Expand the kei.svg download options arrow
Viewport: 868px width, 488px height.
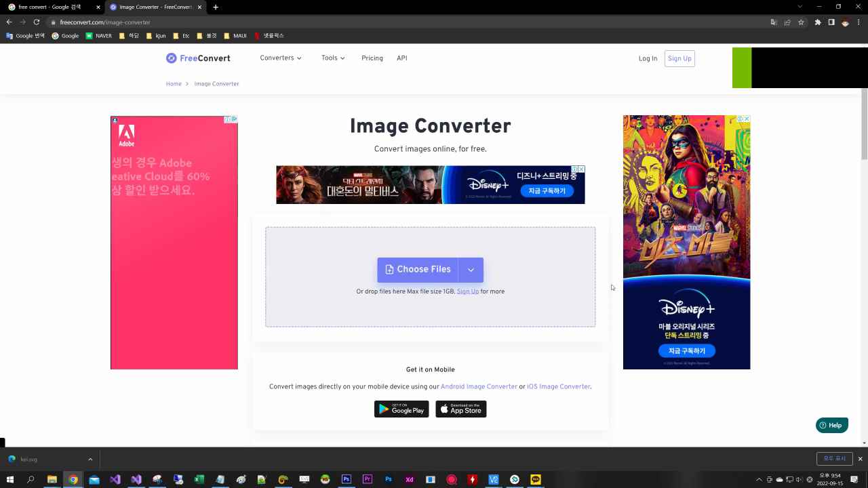pyautogui.click(x=90, y=460)
